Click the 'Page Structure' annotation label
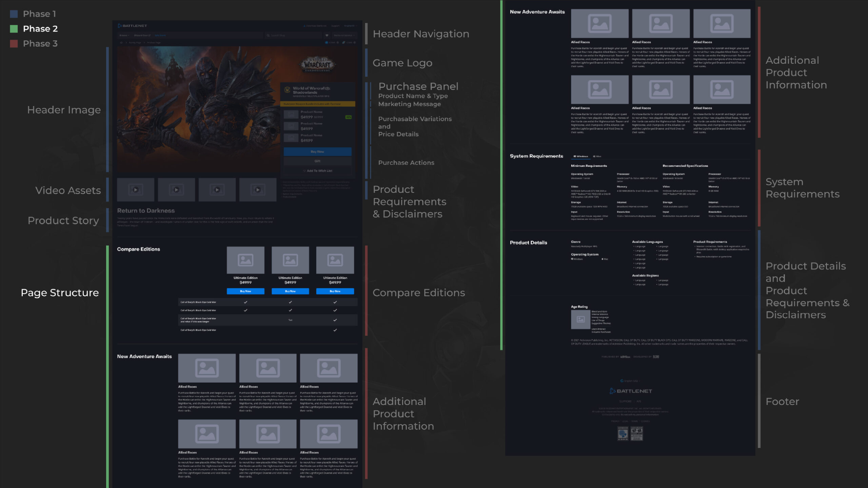Screen dimensions: 868x488 [x=60, y=293]
